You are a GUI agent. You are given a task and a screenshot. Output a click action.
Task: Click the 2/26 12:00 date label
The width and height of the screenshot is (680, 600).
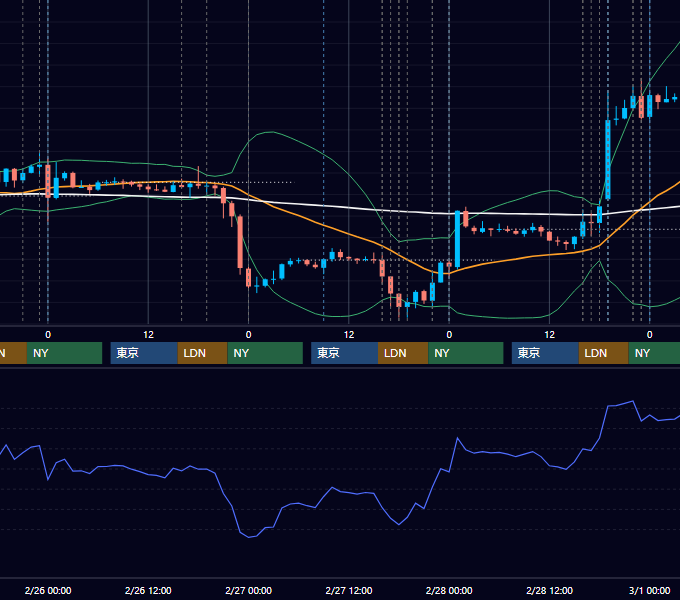coord(148,590)
